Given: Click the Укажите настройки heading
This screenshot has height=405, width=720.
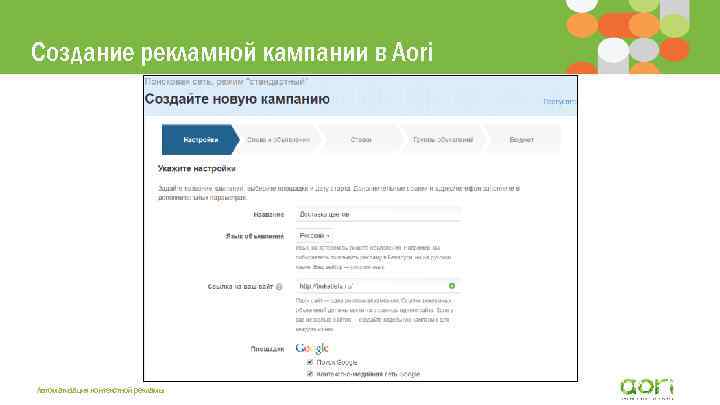Looking at the screenshot, I should click(x=197, y=169).
